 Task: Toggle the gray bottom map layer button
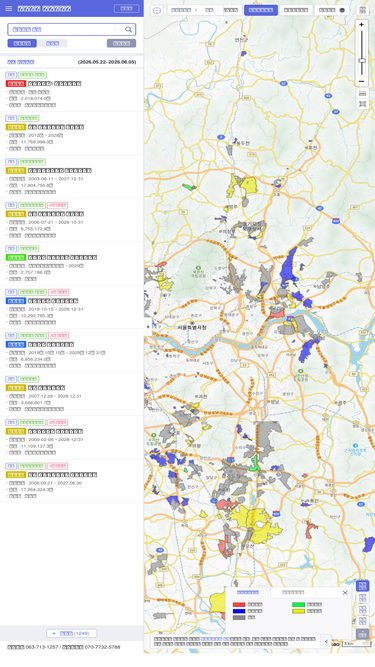362,634
